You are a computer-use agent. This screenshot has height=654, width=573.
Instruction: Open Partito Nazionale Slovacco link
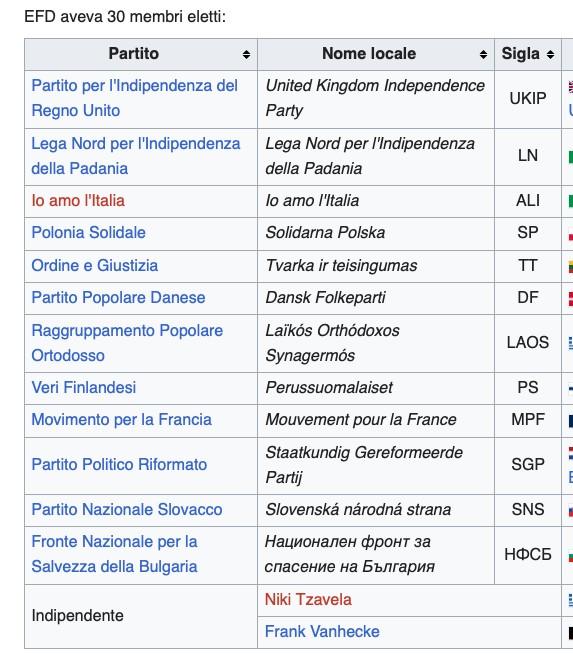click(127, 510)
